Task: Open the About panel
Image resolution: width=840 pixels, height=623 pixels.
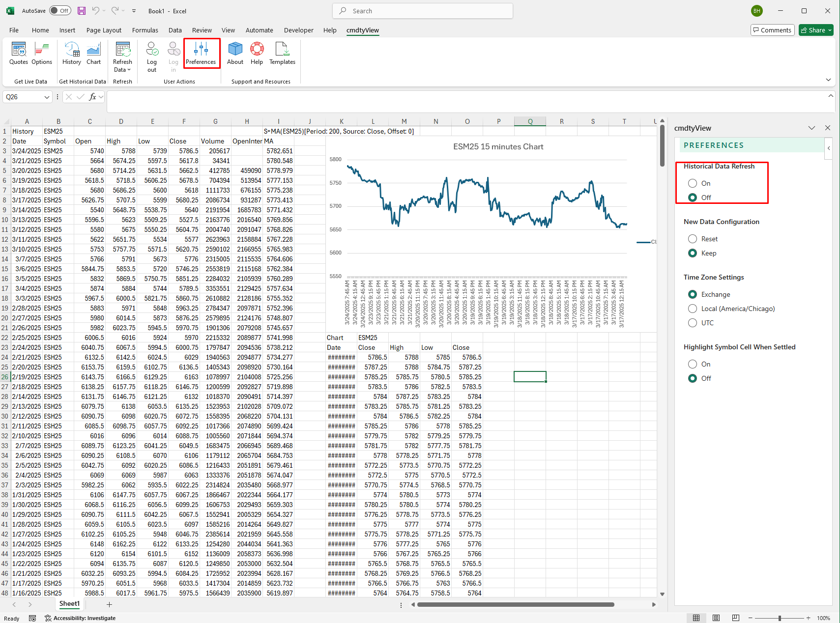Action: pos(235,54)
